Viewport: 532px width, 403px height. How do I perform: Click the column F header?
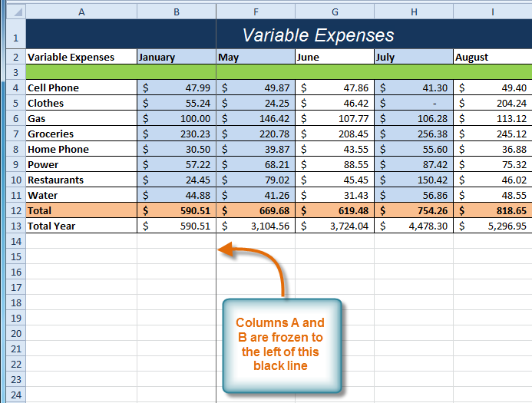(256, 12)
